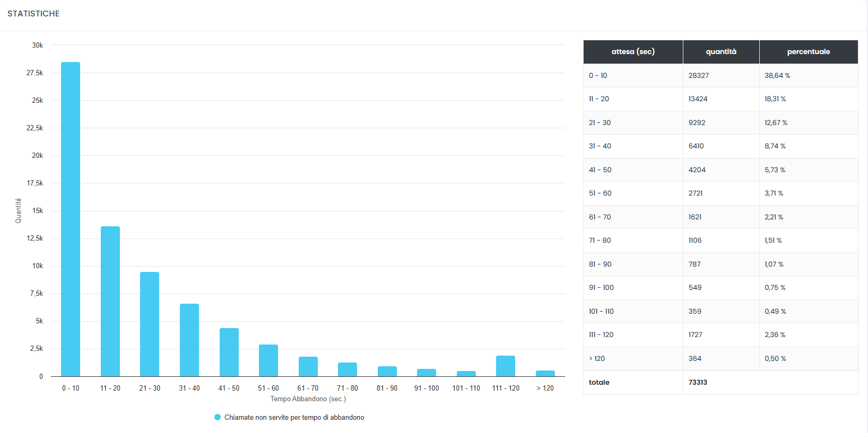The height and width of the screenshot is (433, 868).
Task: Sort table by 'attesa (sec)' header
Action: pos(633,52)
